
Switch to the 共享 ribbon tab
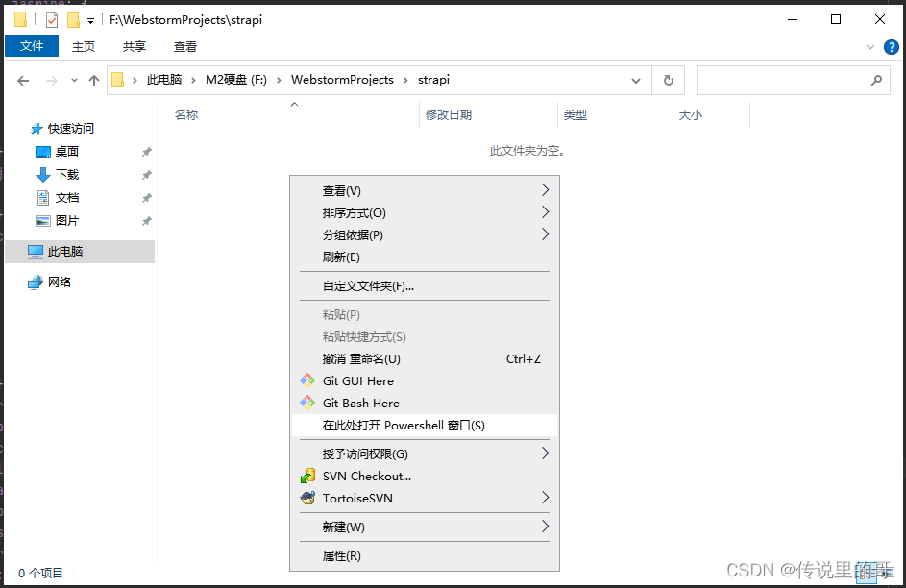(x=134, y=45)
